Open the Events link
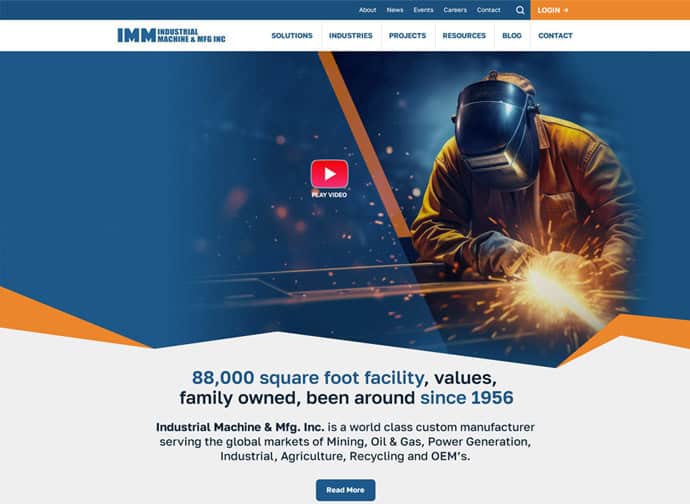This screenshot has width=690, height=504. (423, 10)
